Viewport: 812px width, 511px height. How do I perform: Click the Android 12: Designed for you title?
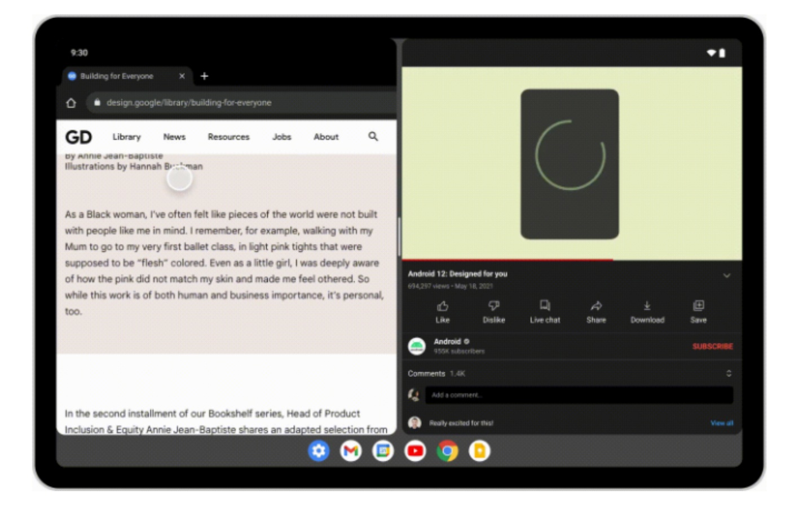point(457,274)
